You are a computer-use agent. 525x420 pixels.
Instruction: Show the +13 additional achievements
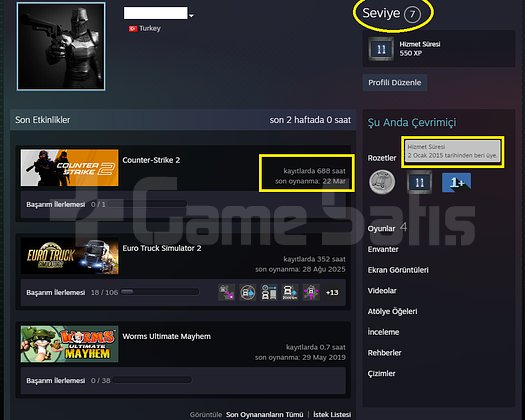(332, 293)
